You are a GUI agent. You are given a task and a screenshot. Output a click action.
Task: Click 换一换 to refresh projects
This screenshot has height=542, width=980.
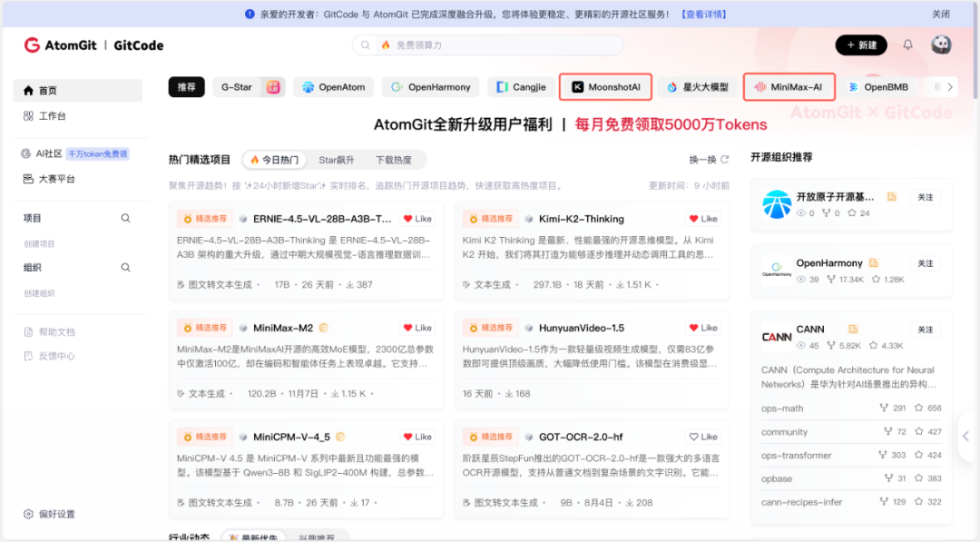[702, 160]
